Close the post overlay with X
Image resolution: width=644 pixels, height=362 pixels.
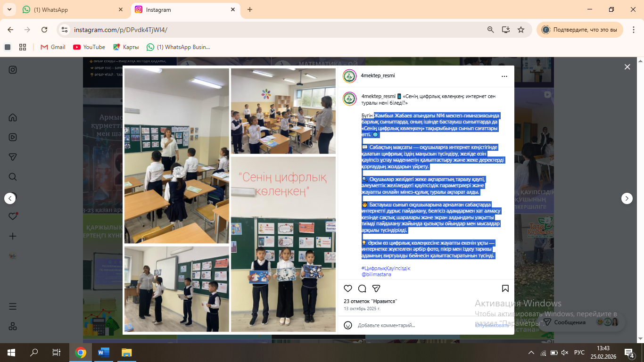pos(627,67)
